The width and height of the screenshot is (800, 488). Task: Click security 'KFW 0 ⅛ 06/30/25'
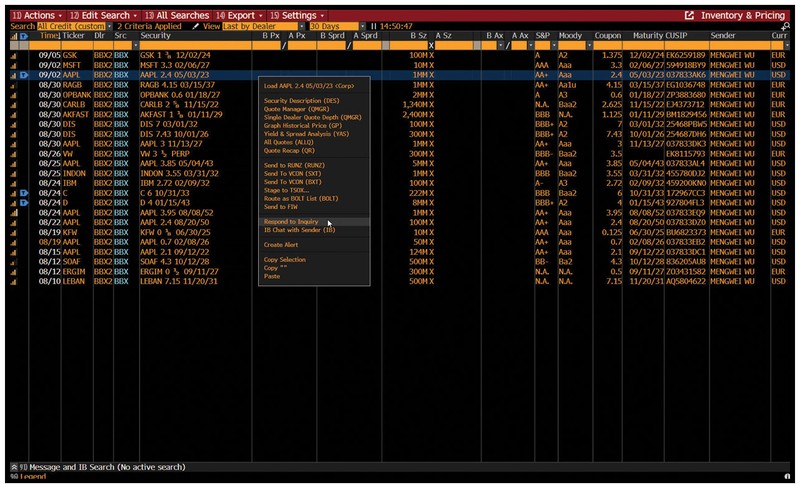[x=176, y=232]
